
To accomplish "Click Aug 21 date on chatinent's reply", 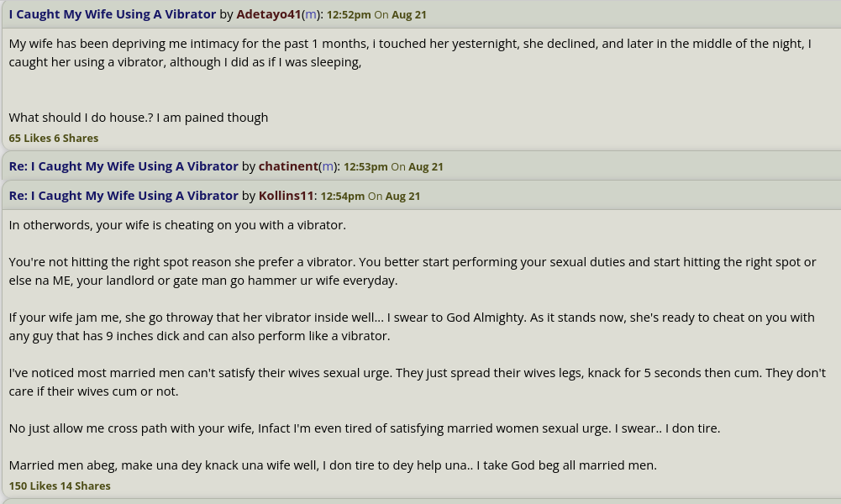I will point(426,167).
